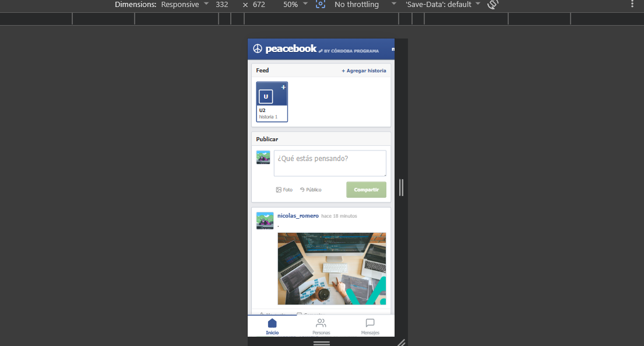Click the U avatar on the story card
This screenshot has width=644, height=346.
[x=266, y=97]
